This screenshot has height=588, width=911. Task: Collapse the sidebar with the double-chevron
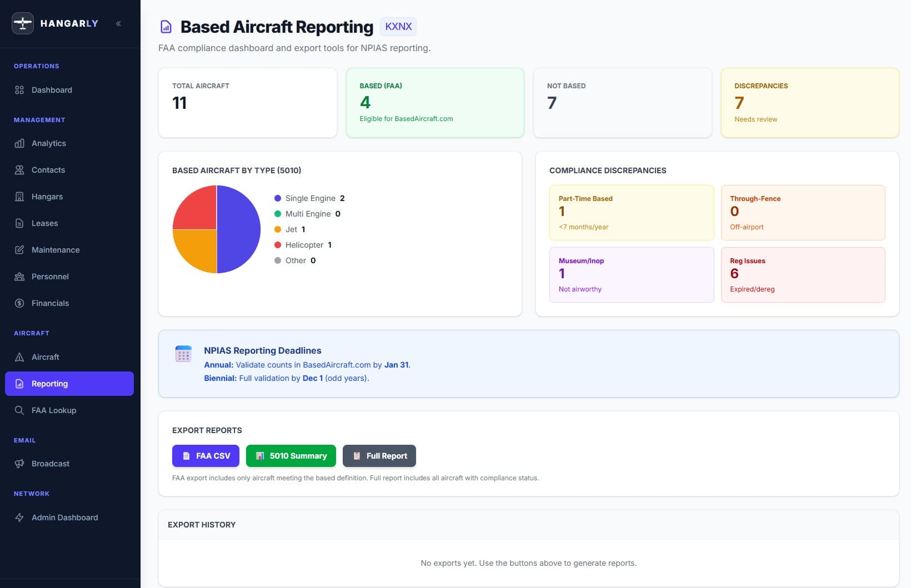pyautogui.click(x=118, y=23)
